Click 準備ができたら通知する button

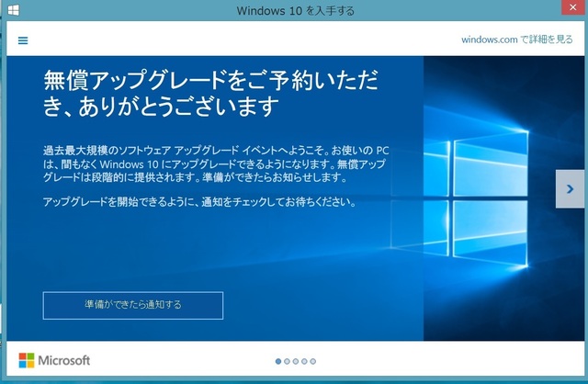coord(133,305)
